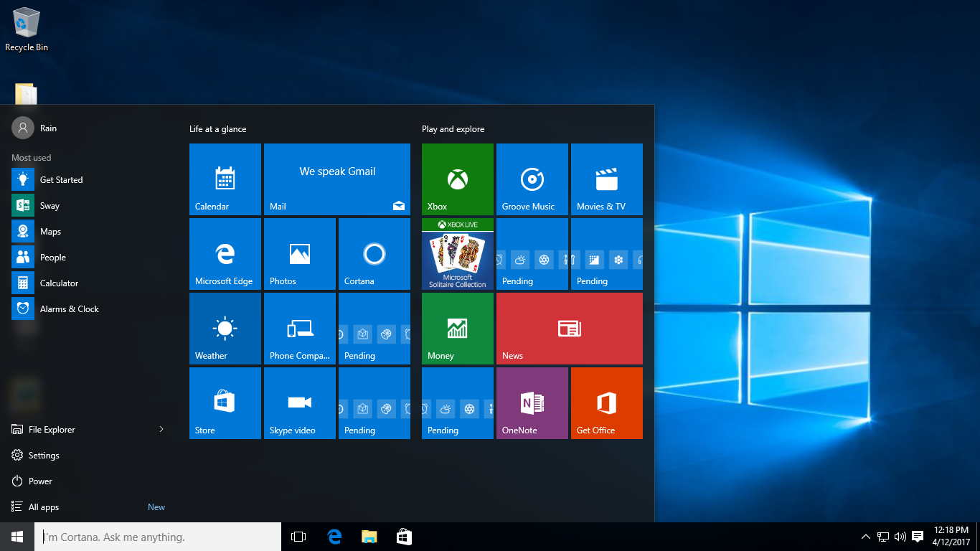Show hidden tray icons
This screenshot has height=551, width=980.
(x=866, y=537)
